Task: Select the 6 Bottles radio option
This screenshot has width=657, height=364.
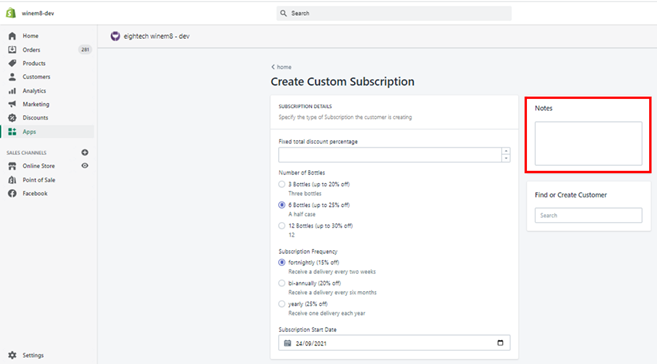Action: click(x=282, y=205)
